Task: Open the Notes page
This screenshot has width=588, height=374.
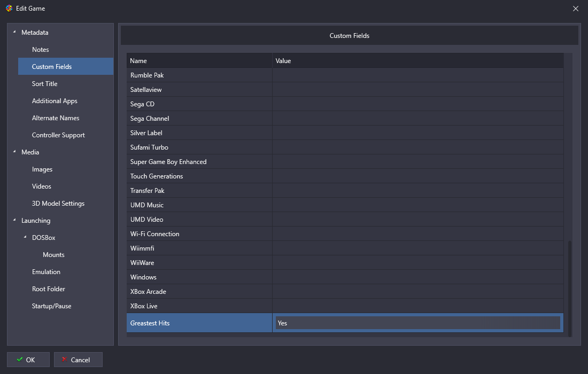Action: [x=41, y=50]
